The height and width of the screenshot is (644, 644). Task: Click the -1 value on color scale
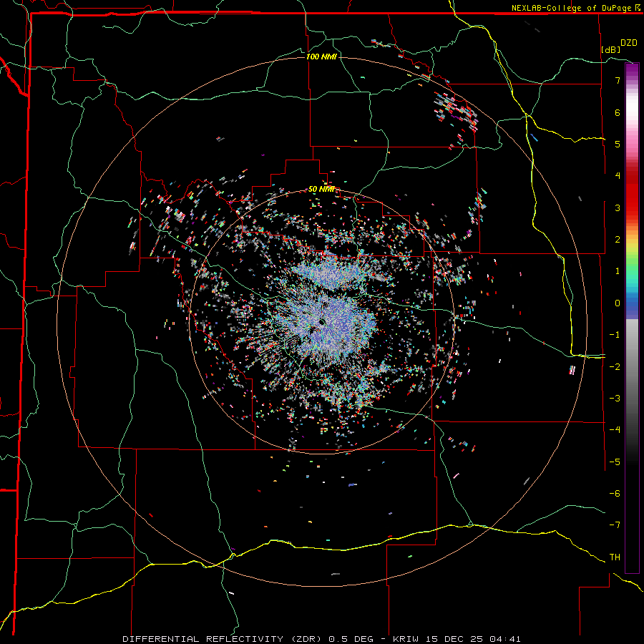tap(615, 335)
